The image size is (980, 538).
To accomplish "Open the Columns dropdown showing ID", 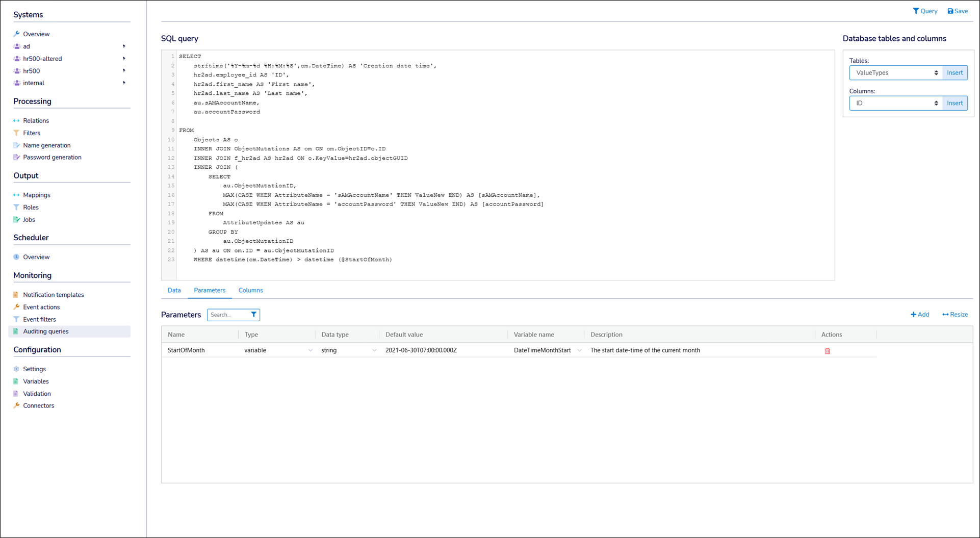I will 895,104.
